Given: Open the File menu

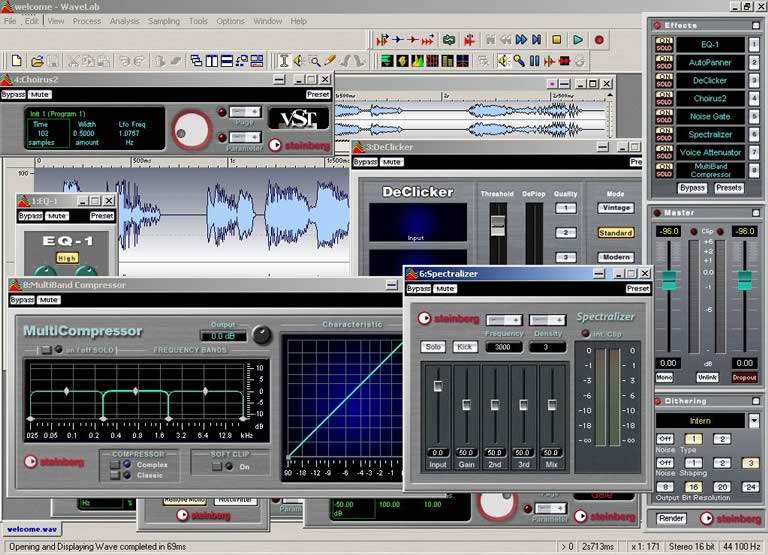Looking at the screenshot, I should click(10, 21).
